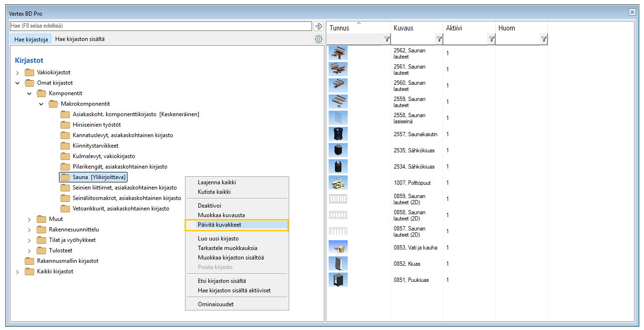Select Sauna [Ylikirjoittava] library
The width and height of the screenshot is (644, 330).
pyautogui.click(x=93, y=177)
